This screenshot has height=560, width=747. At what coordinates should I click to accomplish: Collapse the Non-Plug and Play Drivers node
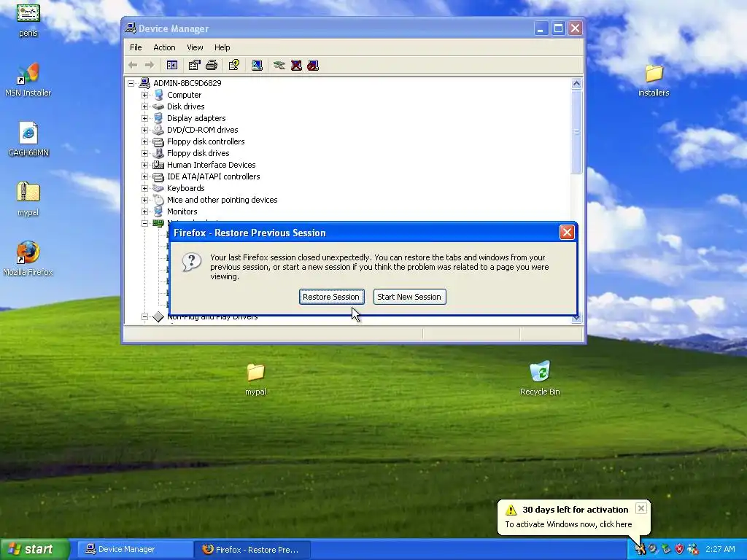pyautogui.click(x=145, y=316)
